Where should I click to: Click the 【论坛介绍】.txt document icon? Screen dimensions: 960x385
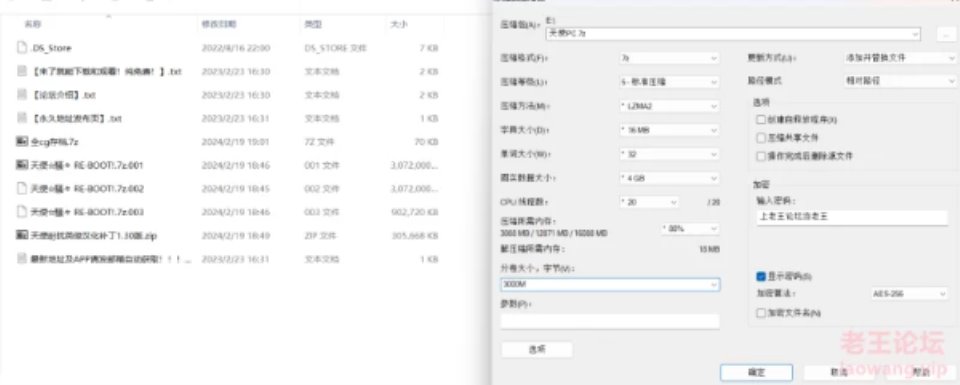point(22,95)
